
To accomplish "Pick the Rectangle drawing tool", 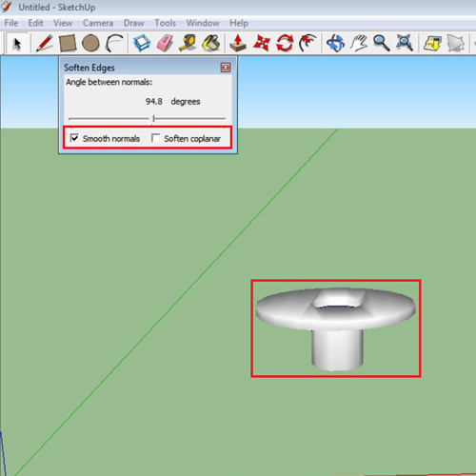I will point(68,43).
